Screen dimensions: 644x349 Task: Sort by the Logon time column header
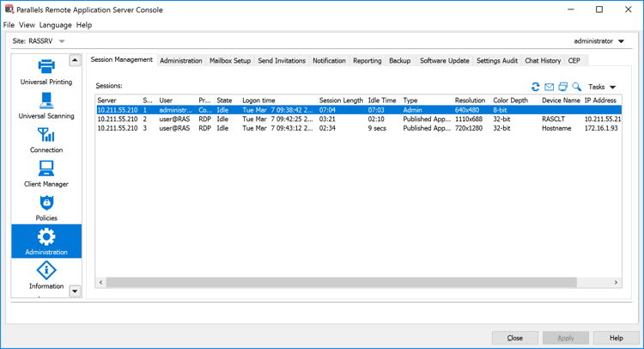click(279, 101)
